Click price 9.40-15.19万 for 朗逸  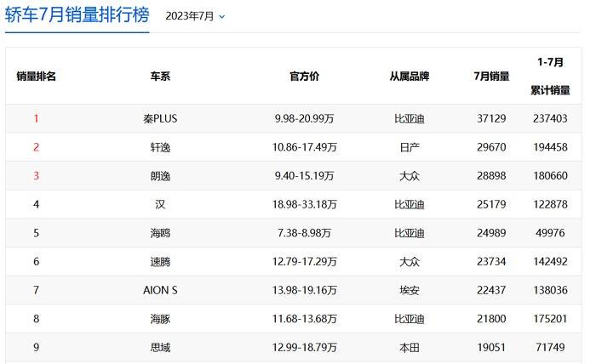tap(304, 176)
